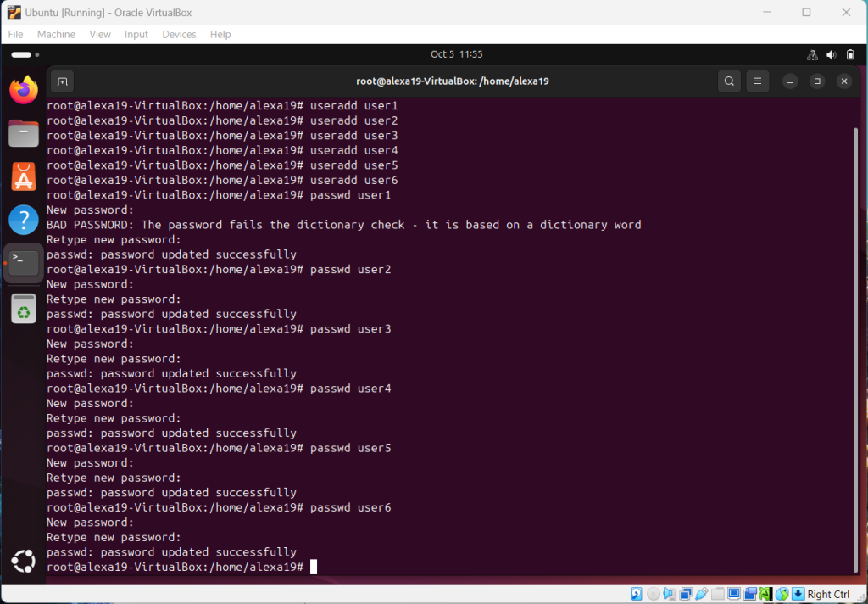Click the Activities workspace indicator
Image resolution: width=868 pixels, height=604 pixels.
21,54
